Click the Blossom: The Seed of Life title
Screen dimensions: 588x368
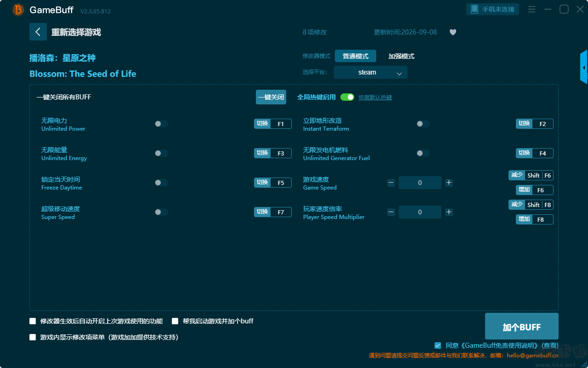(83, 74)
